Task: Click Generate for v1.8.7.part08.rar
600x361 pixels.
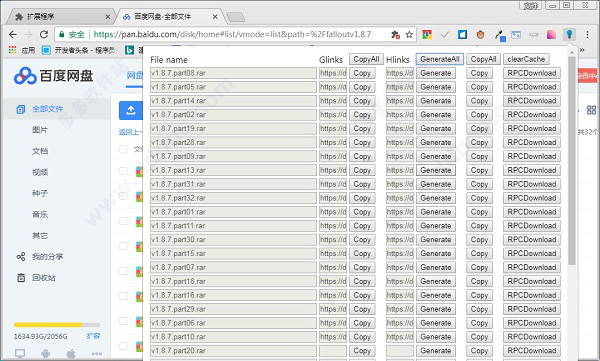Action: [436, 73]
